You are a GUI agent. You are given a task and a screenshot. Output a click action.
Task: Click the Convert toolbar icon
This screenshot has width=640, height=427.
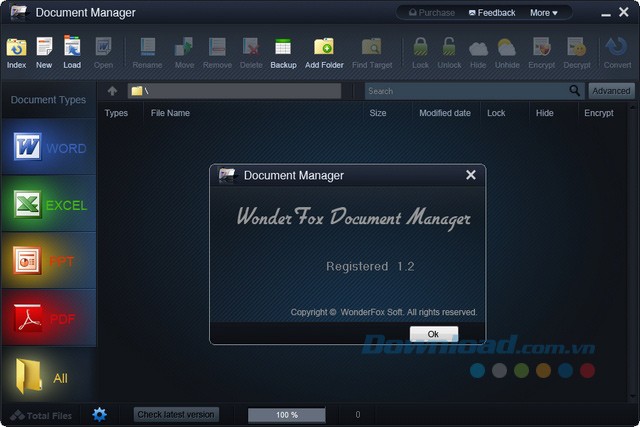[617, 47]
